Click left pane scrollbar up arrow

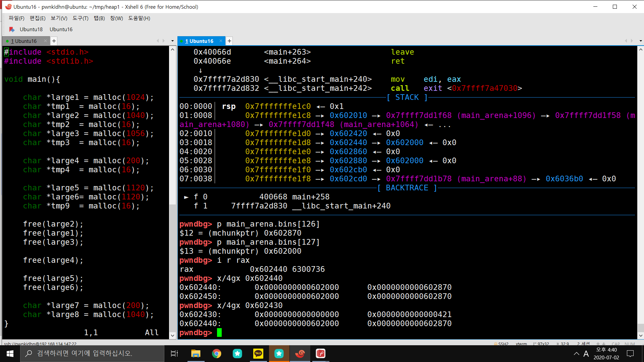173,50
